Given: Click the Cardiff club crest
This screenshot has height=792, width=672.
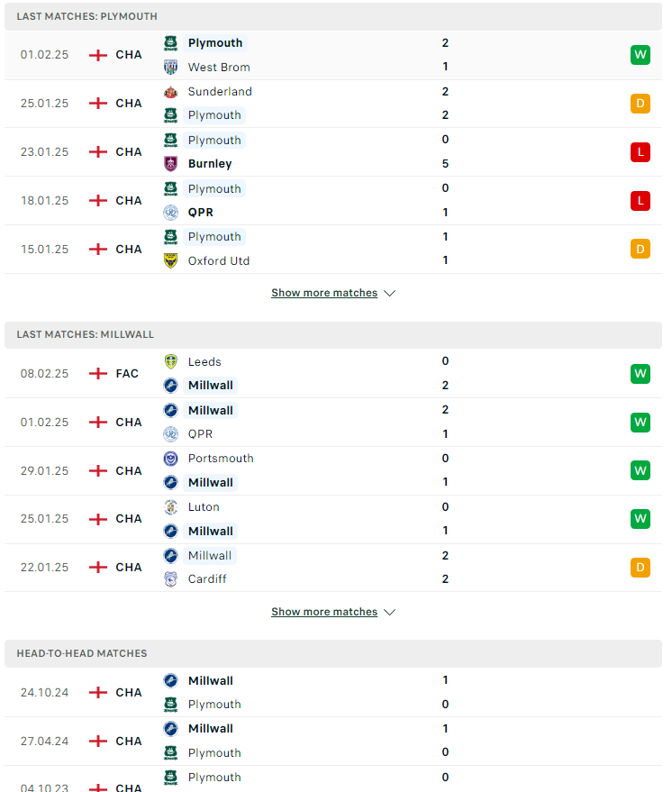Looking at the screenshot, I should (x=170, y=578).
